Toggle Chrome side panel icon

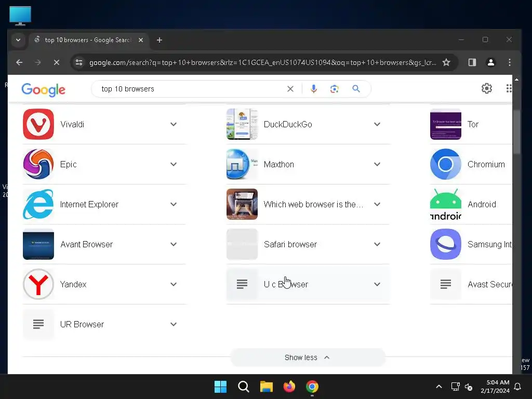click(x=472, y=62)
